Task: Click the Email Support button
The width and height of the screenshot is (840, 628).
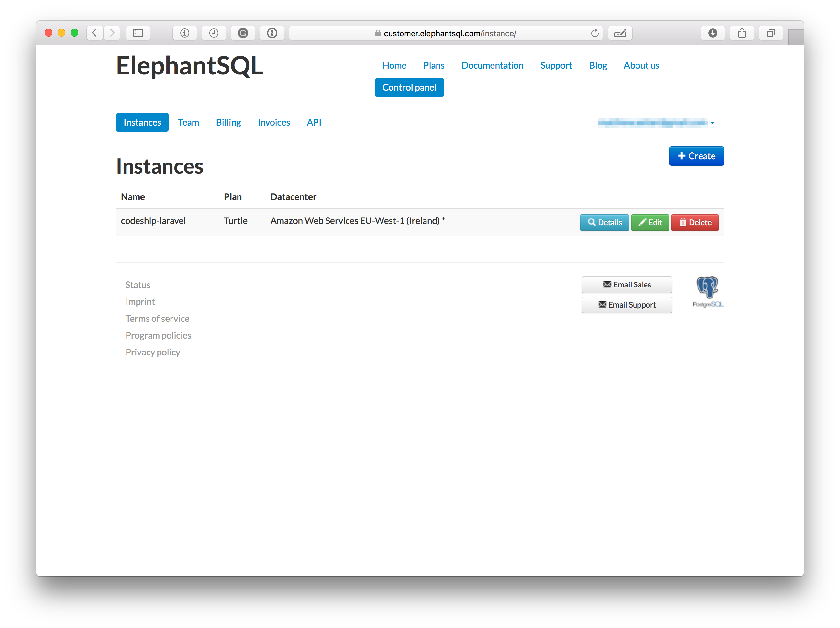Action: (x=627, y=305)
